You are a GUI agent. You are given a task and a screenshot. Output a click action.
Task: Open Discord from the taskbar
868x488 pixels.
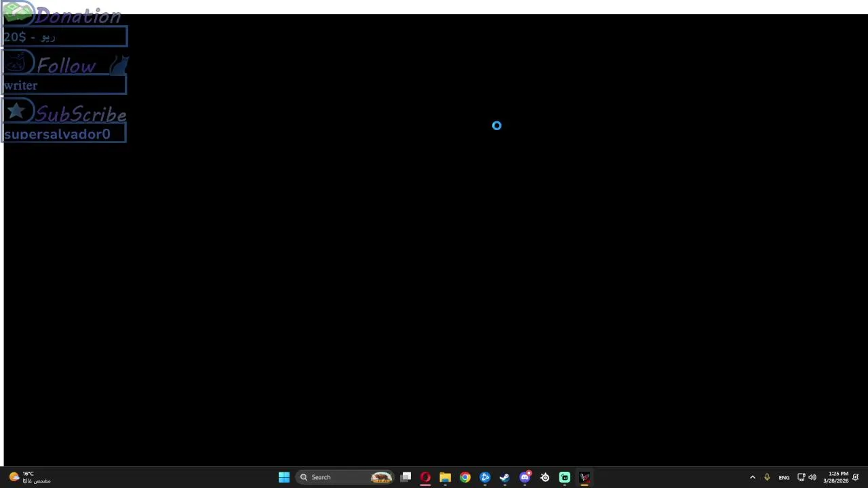coord(525,477)
